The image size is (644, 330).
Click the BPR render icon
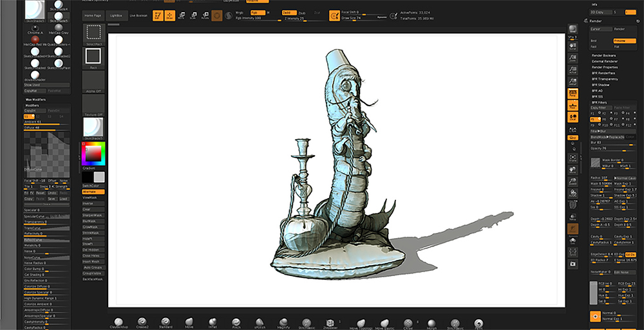(573, 29)
